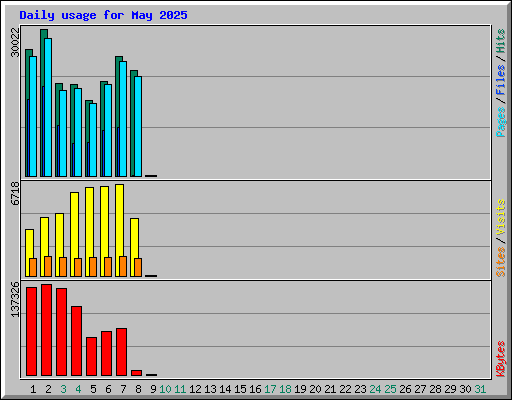Click green day 4 label
The image size is (512, 400).
coord(78,389)
